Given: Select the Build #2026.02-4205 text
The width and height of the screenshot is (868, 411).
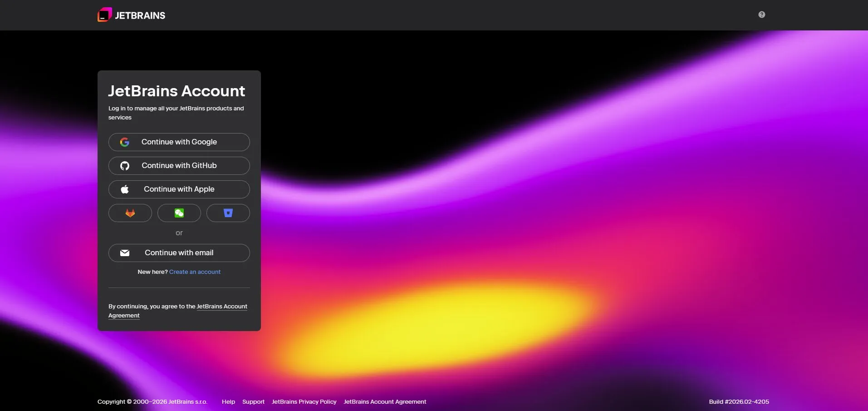Looking at the screenshot, I should (x=739, y=402).
